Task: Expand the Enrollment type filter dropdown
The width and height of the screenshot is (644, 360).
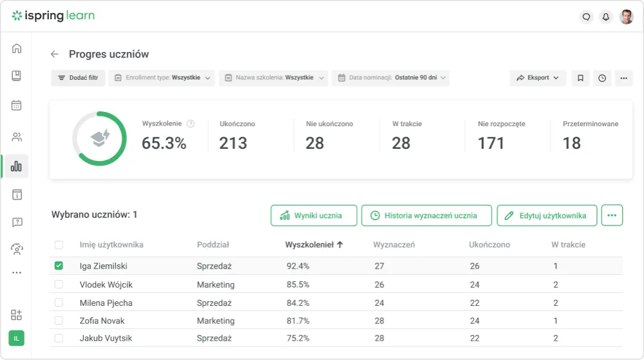Action: (161, 78)
